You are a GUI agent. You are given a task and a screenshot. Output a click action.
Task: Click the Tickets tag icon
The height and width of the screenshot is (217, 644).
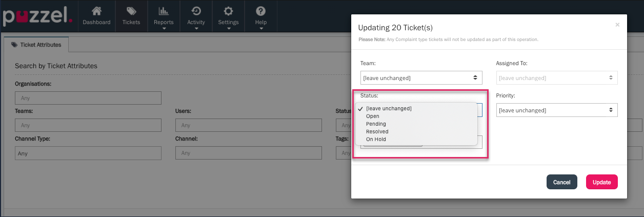click(131, 11)
